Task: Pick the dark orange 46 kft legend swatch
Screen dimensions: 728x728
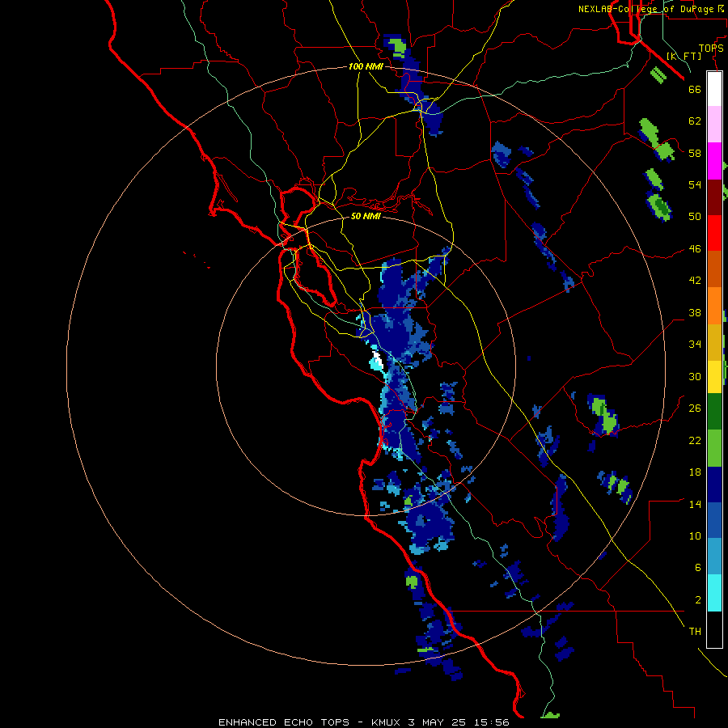Action: 714,269
